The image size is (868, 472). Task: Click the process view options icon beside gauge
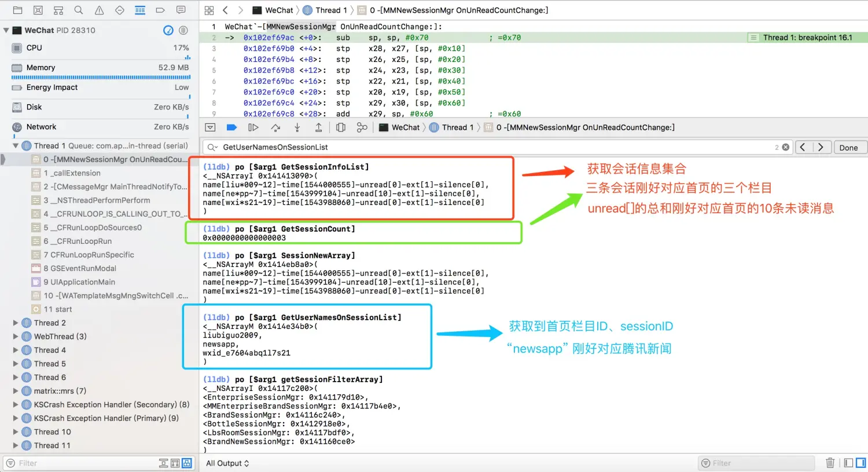[183, 30]
